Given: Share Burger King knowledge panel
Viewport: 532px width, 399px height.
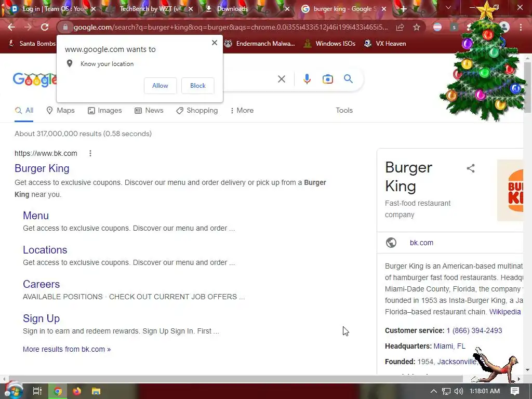Looking at the screenshot, I should (x=471, y=168).
